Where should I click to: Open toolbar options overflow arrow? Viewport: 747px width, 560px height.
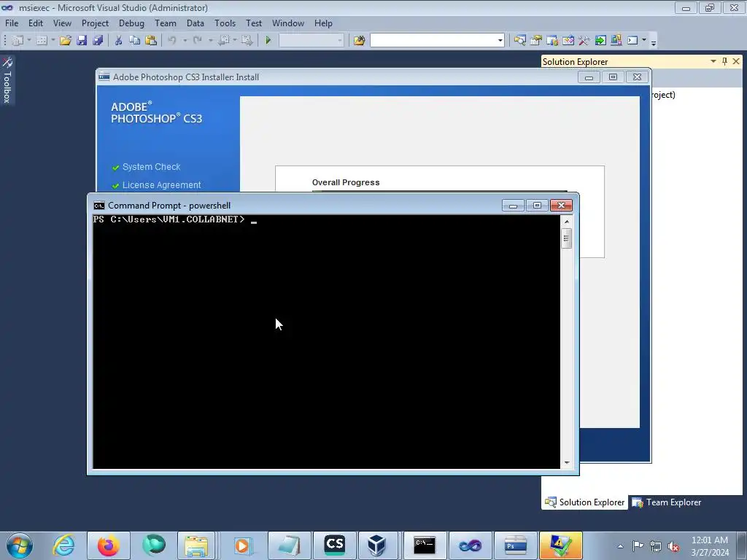pos(654,42)
